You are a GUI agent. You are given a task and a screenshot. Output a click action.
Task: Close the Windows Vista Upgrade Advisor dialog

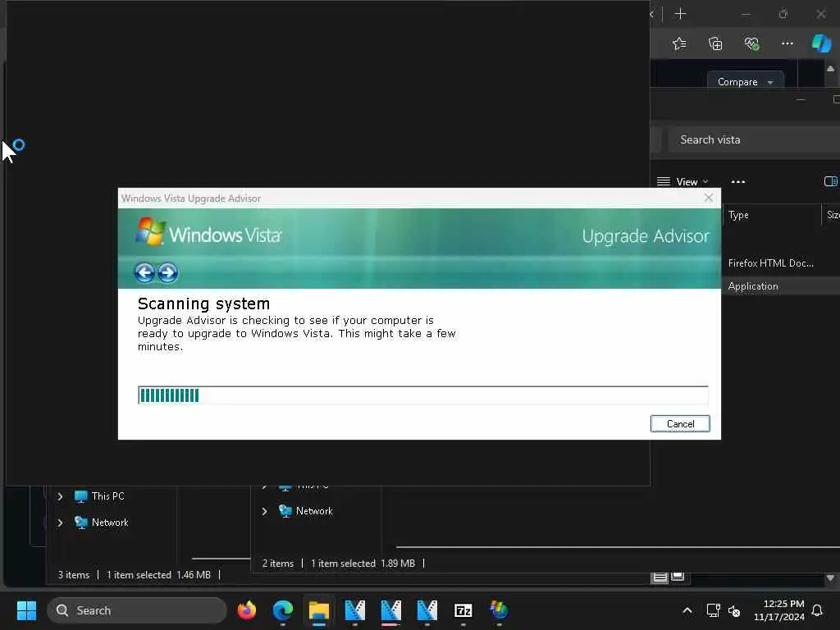(709, 198)
